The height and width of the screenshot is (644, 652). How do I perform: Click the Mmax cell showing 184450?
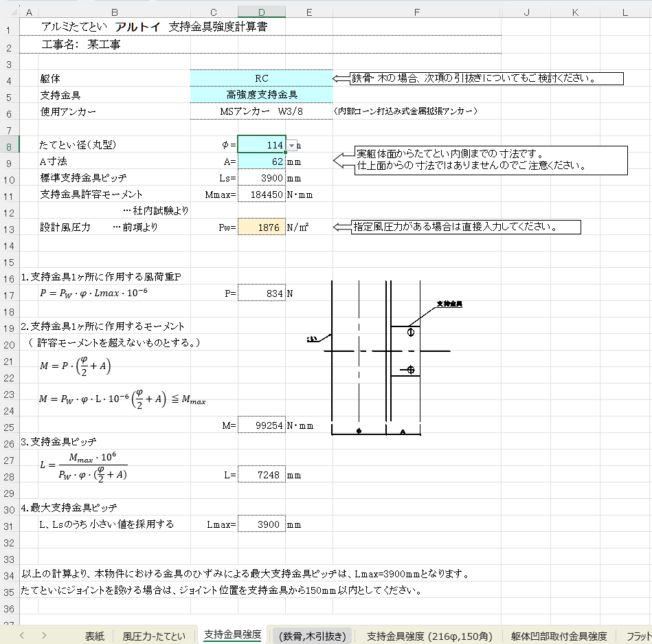tap(262, 195)
